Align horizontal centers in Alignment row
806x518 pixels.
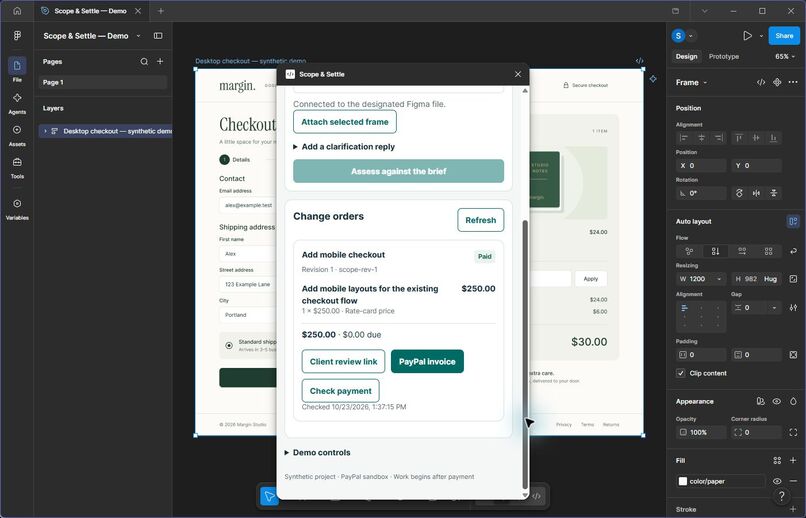pos(701,138)
